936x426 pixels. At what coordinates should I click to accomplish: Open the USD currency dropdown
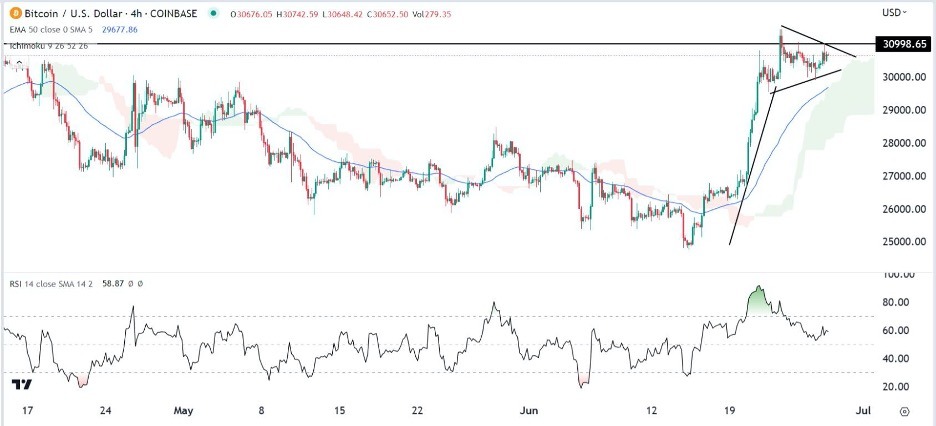click(x=894, y=11)
